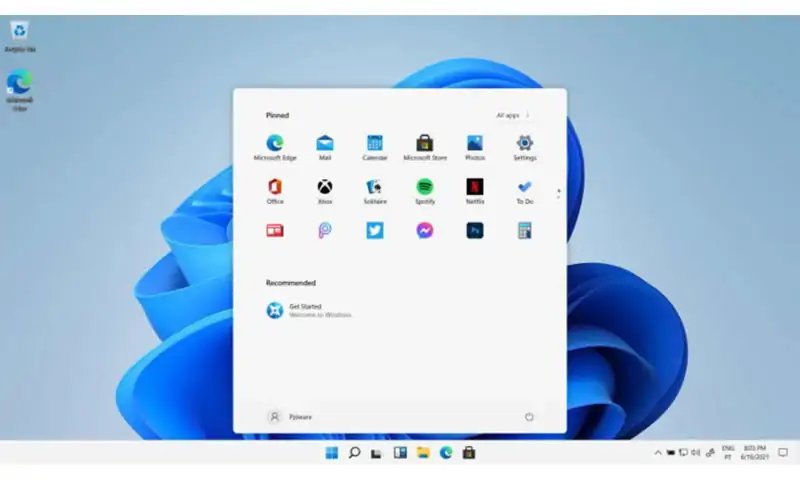Image resolution: width=800 pixels, height=480 pixels.
Task: Click the power button in Start menu
Action: point(529,417)
